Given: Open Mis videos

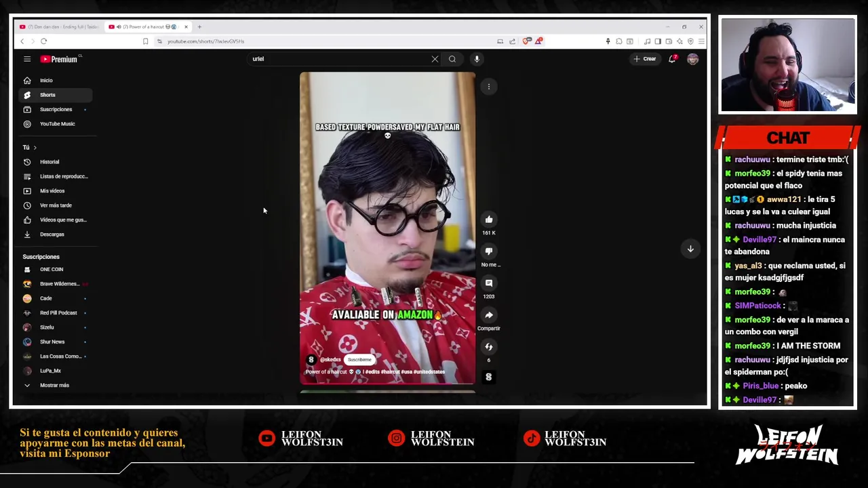Looking at the screenshot, I should (x=56, y=191).
